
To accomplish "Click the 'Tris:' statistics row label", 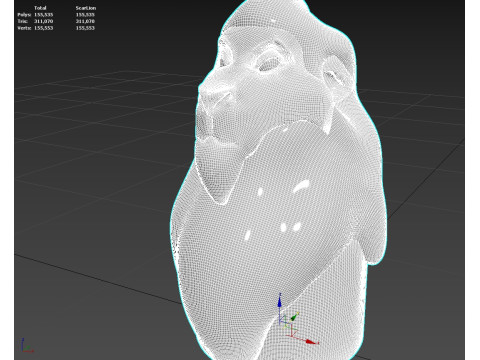I will coord(22,21).
